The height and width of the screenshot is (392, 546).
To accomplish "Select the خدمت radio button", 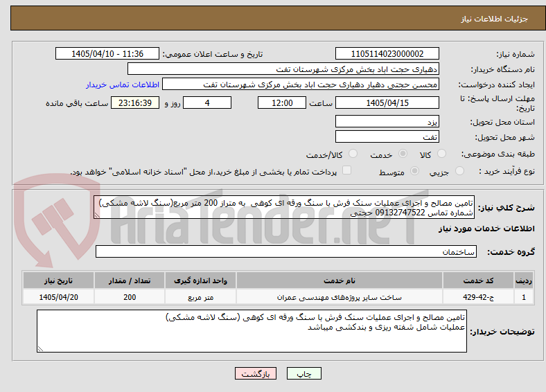I will 403,154.
